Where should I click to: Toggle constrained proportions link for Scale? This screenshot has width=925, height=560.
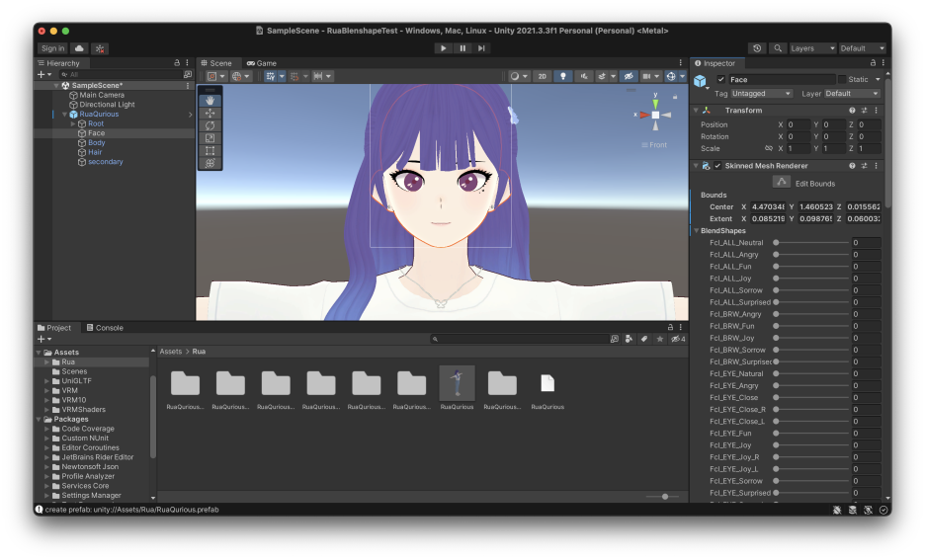(x=768, y=148)
